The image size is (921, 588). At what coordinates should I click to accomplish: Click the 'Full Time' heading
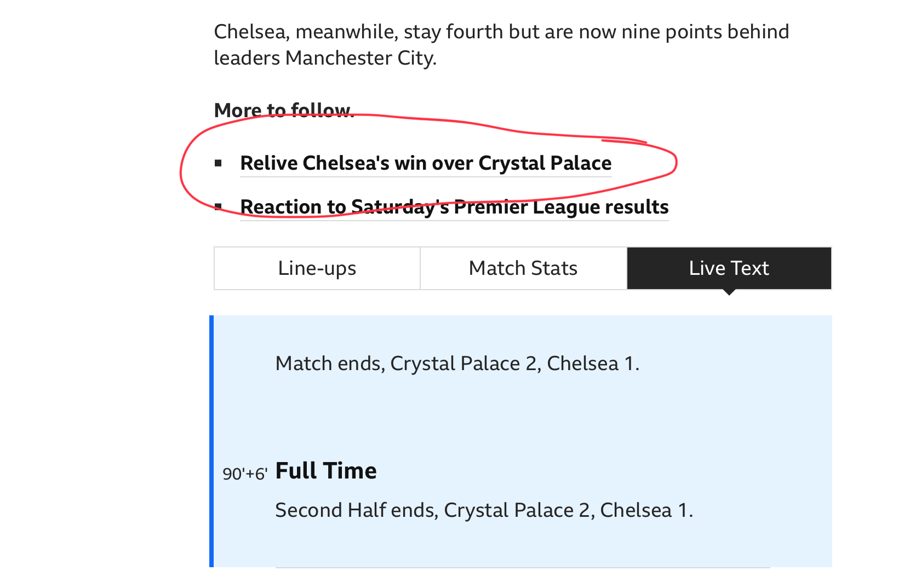click(326, 471)
